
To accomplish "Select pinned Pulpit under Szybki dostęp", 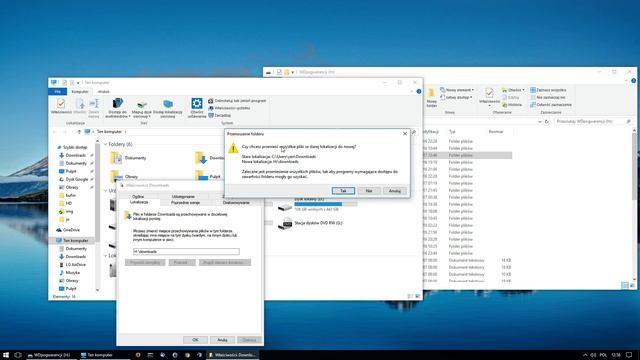I will (68, 171).
